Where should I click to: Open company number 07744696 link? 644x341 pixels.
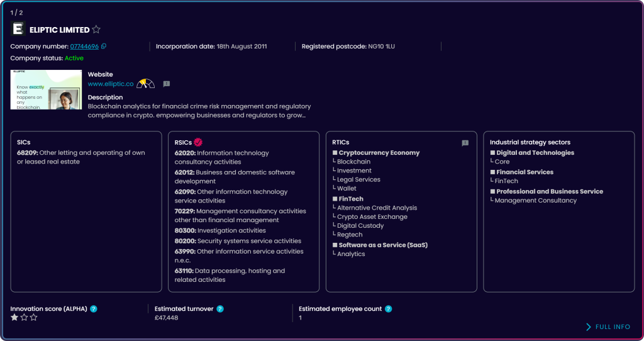tap(84, 47)
